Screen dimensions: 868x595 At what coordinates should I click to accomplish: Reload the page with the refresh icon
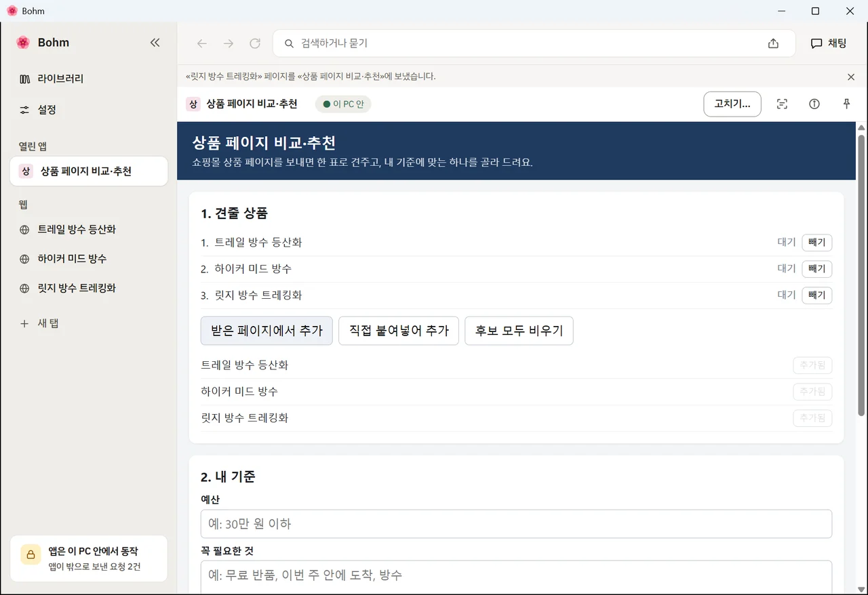pos(255,43)
